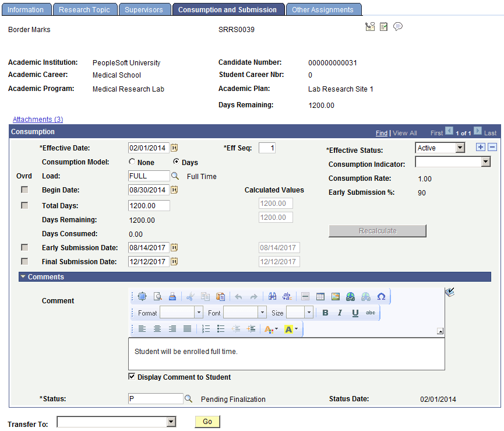
Task: Click the Bold icon in comment editor
Action: (325, 313)
